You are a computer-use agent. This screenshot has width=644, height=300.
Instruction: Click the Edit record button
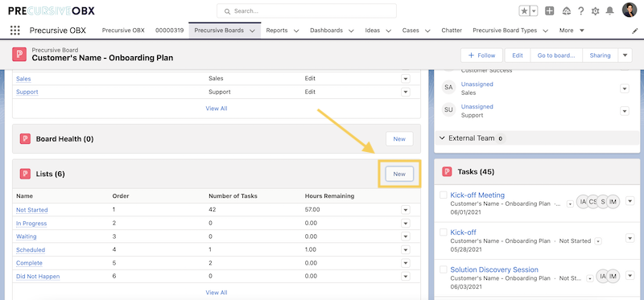(518, 55)
